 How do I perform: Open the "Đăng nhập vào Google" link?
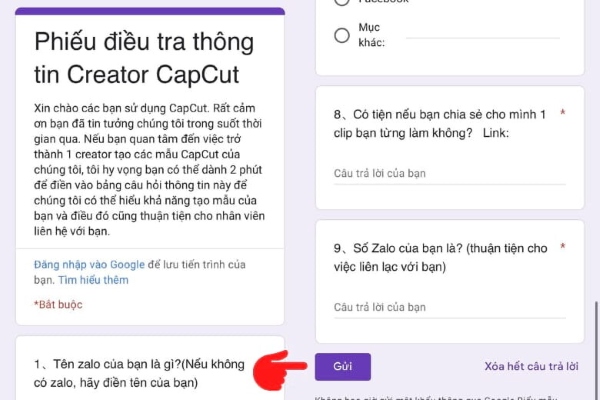(89, 264)
